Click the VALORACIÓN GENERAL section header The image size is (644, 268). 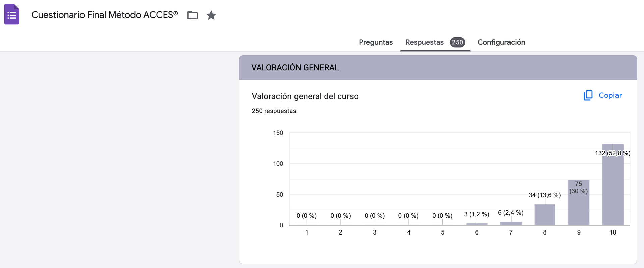pyautogui.click(x=295, y=68)
